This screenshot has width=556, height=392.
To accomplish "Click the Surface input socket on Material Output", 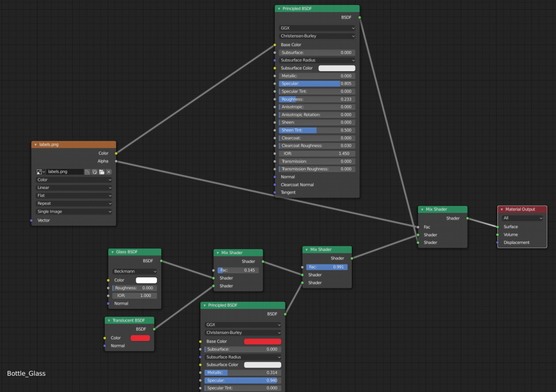I will coord(498,227).
